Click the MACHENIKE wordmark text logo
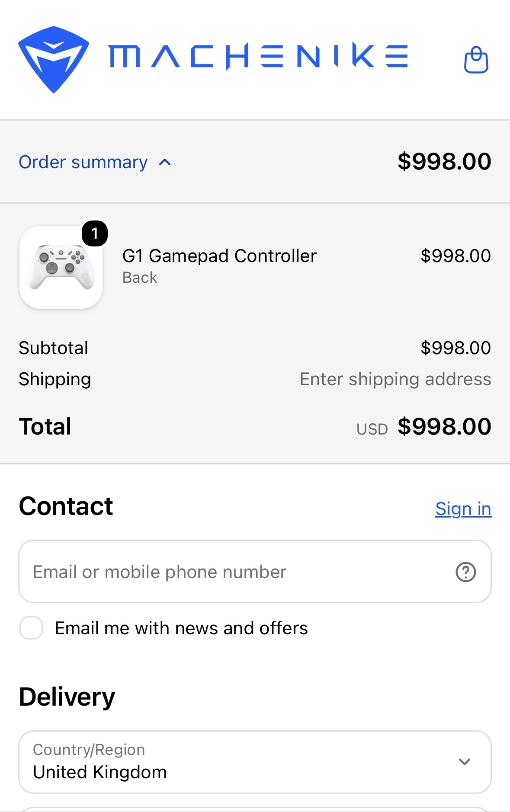510x812 pixels. point(258,56)
